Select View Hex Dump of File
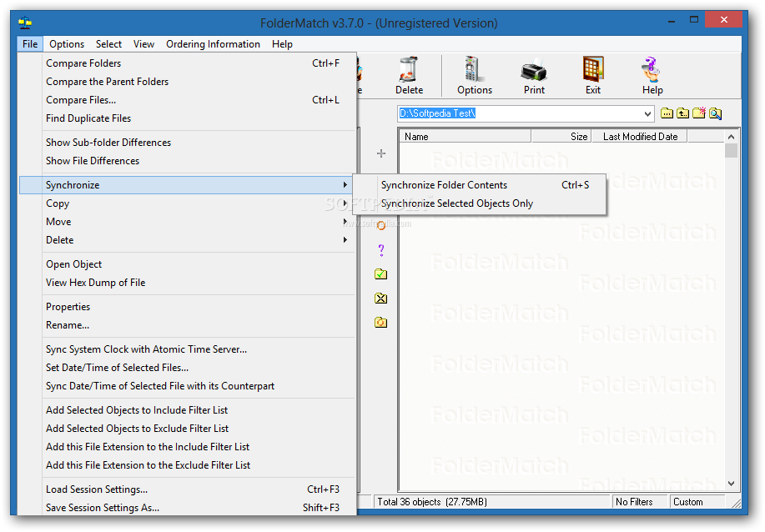The image size is (765, 532). click(x=188, y=283)
